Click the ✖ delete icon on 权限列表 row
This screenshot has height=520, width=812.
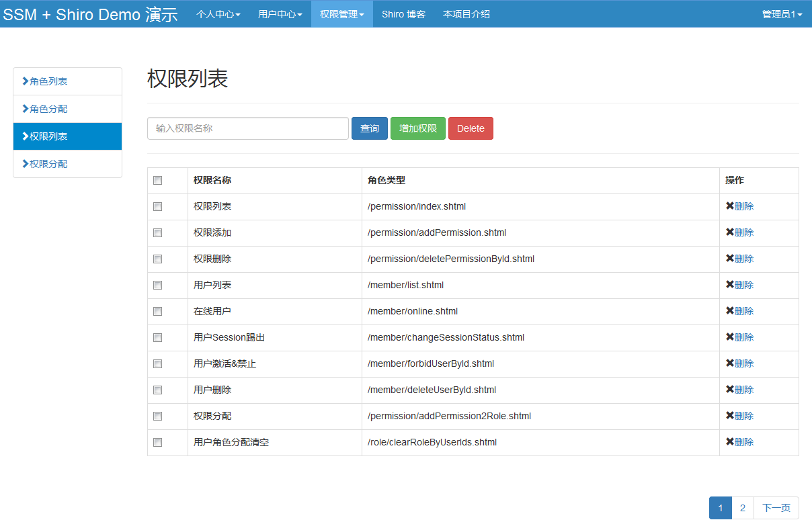tap(730, 206)
